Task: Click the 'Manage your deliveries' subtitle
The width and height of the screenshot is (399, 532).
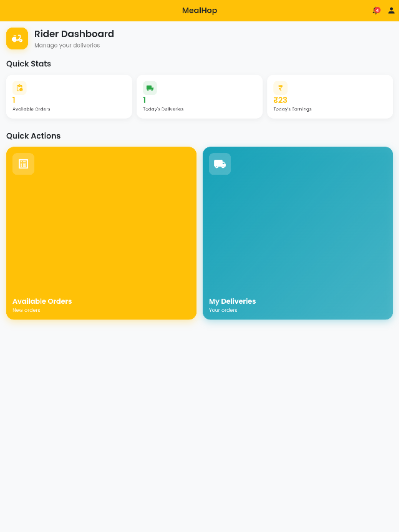Action: pos(67,45)
